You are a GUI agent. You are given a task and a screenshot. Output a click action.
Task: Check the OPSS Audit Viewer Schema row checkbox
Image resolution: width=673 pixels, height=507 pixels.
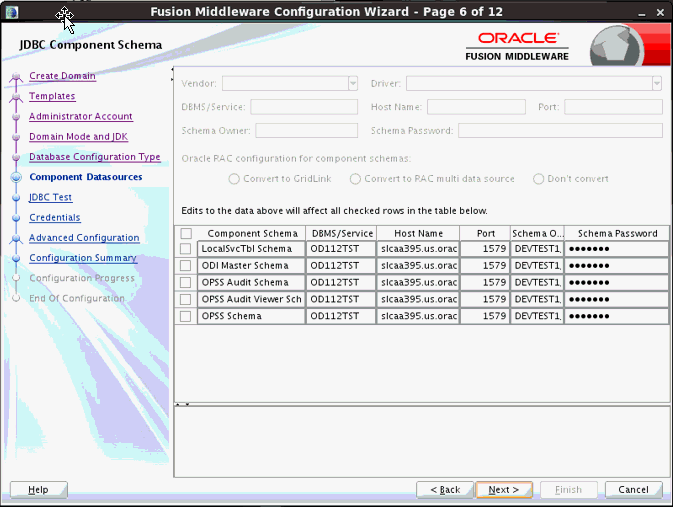click(186, 299)
